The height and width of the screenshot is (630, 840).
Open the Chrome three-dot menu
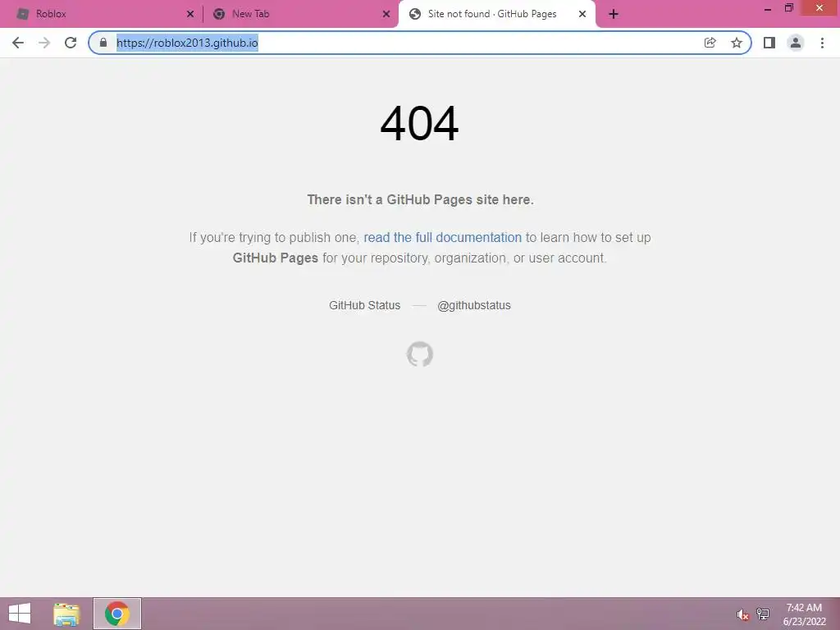tap(822, 43)
